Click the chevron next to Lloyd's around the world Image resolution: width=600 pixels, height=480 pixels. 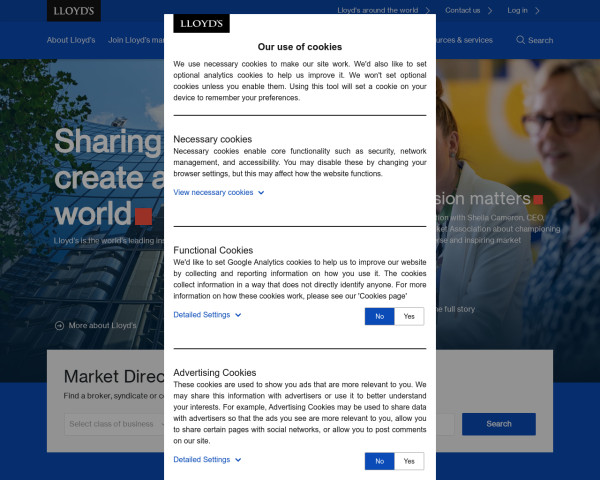(428, 10)
